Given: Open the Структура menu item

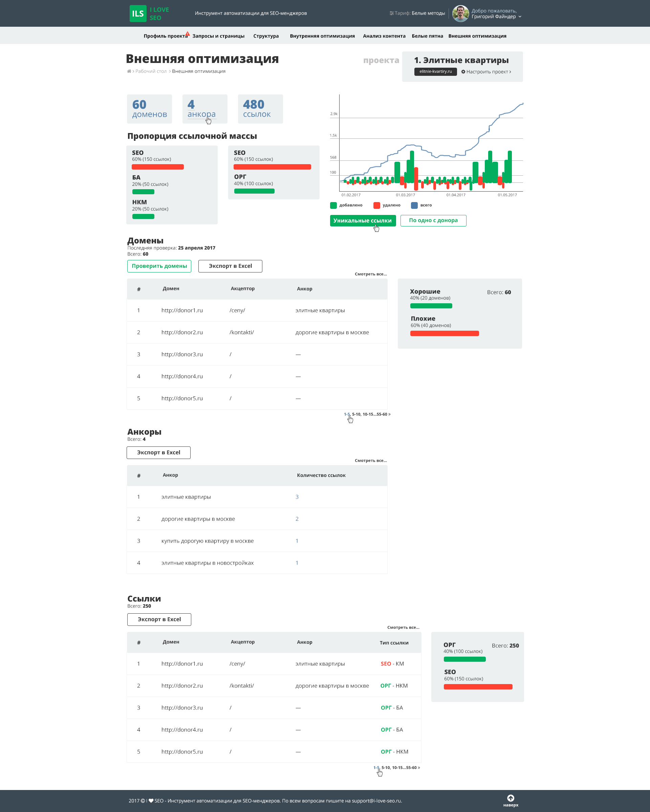Looking at the screenshot, I should pyautogui.click(x=266, y=36).
